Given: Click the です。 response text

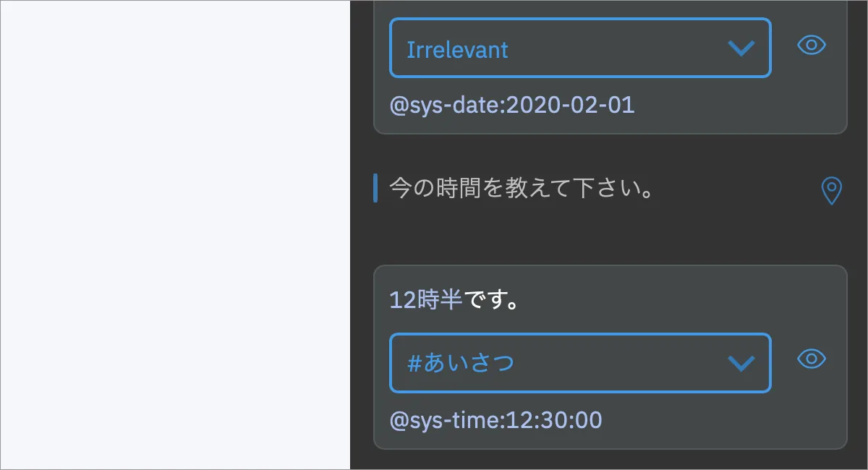Looking at the screenshot, I should (x=491, y=299).
